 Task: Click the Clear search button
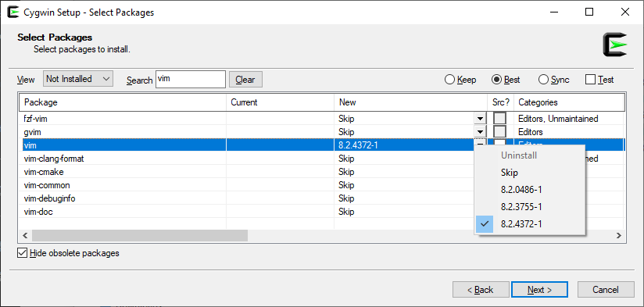(x=245, y=80)
